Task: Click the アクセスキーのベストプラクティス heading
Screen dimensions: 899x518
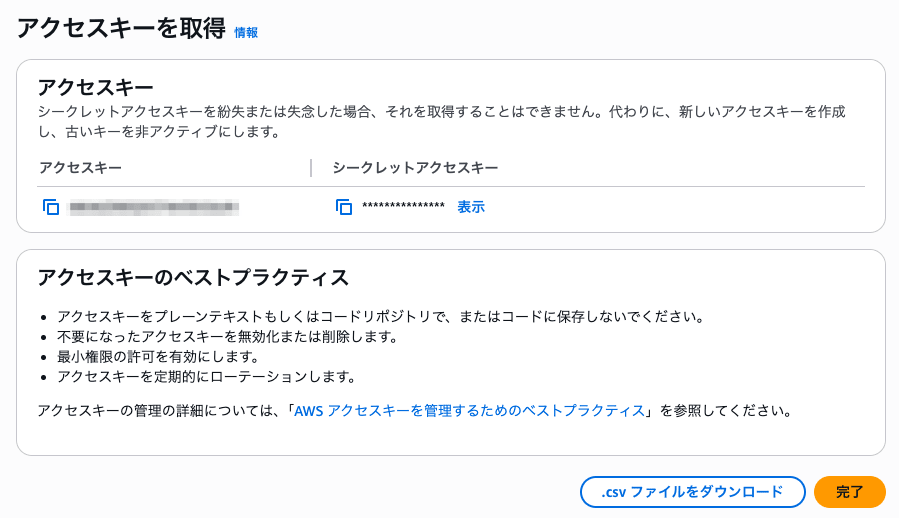Action: tap(193, 277)
